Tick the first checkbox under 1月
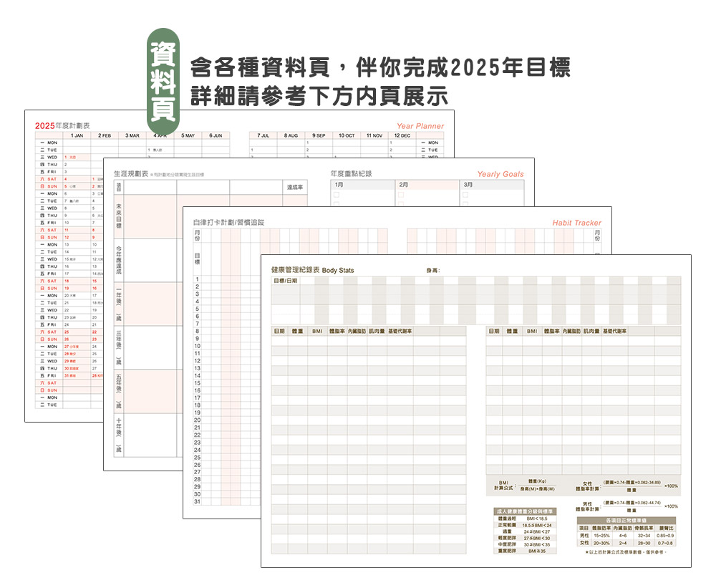 point(337,195)
